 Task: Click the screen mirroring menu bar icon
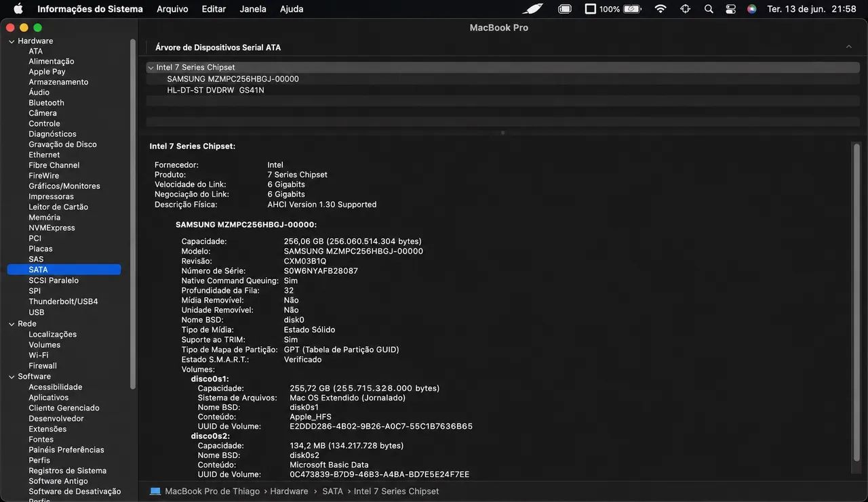[565, 9]
